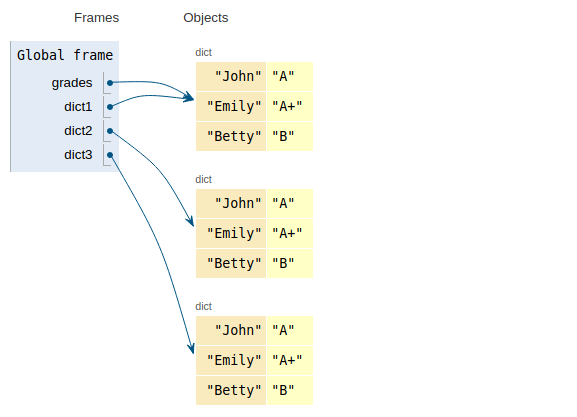Select the grades variable name
This screenshot has width=577, height=417.
[x=72, y=83]
